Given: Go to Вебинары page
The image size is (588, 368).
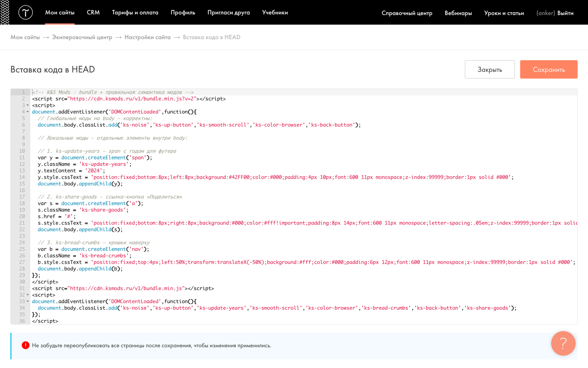Looking at the screenshot, I should pos(458,13).
